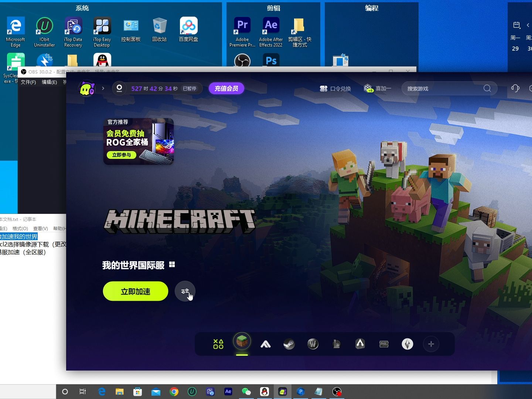This screenshot has height=399, width=532.
Task: Click Adobe Premiere Pro desktop shortcut
Action: click(x=242, y=32)
